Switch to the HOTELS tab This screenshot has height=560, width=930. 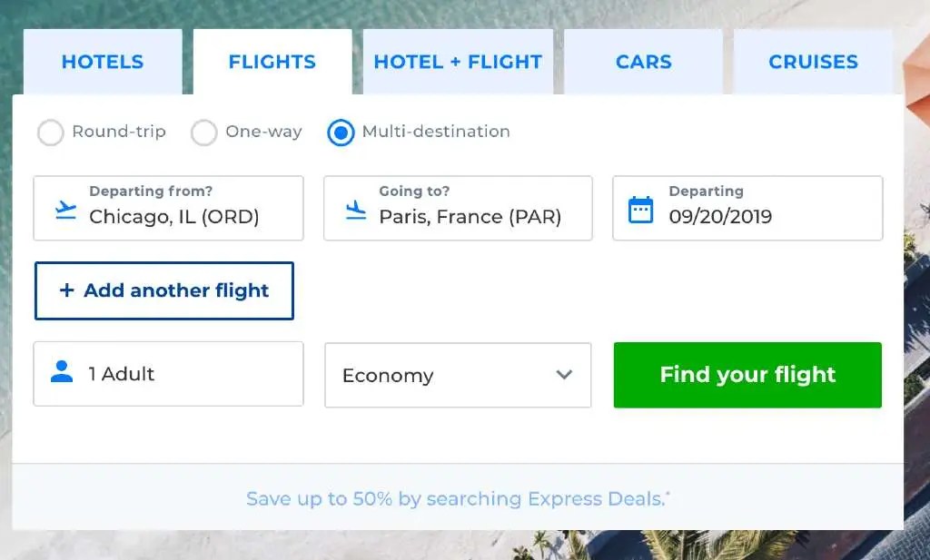coord(103,62)
